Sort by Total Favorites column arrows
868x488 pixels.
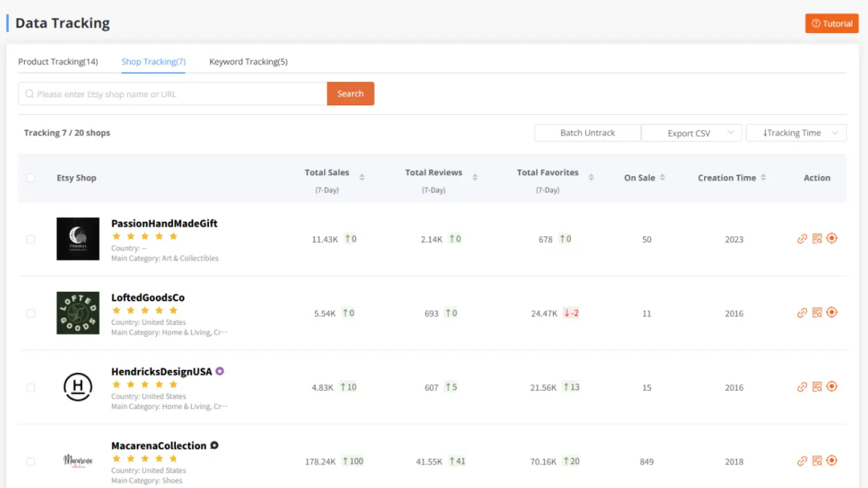point(591,178)
